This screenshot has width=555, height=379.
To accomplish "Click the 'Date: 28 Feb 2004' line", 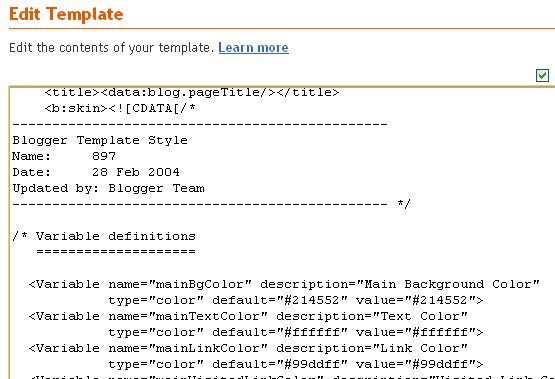I will coord(96,172).
